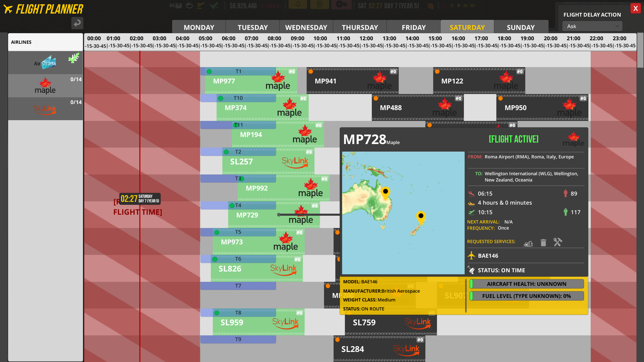Click the weather cloud icon in top bar
This screenshot has width=644, height=362.
click(189, 6)
